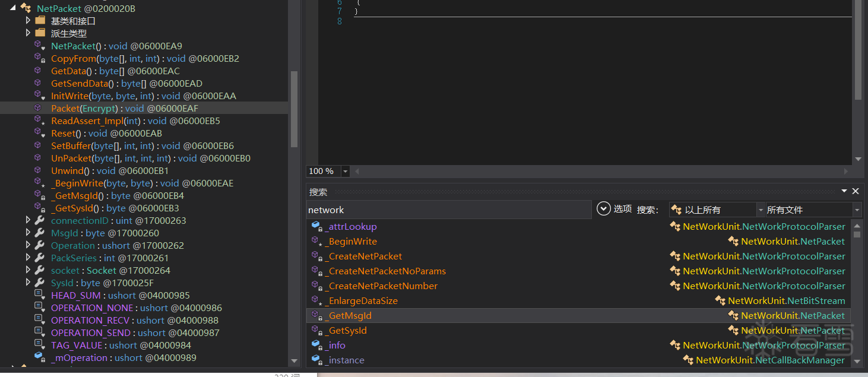Open the 100 % zoom dropdown

coord(346,171)
